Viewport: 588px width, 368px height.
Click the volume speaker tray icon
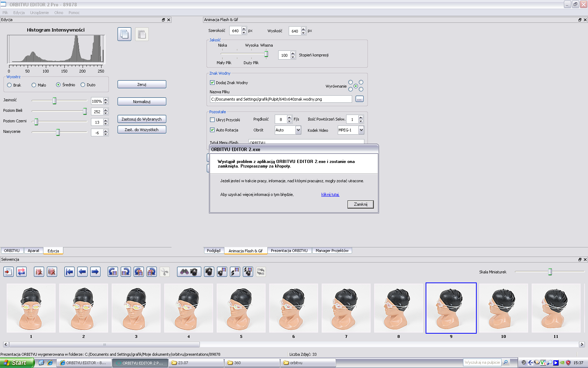point(524,363)
